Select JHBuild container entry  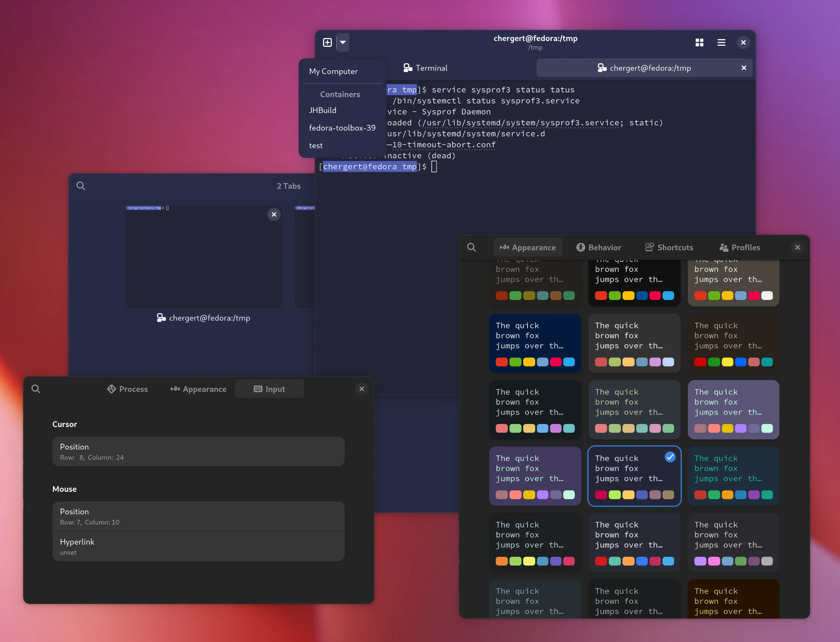click(323, 110)
